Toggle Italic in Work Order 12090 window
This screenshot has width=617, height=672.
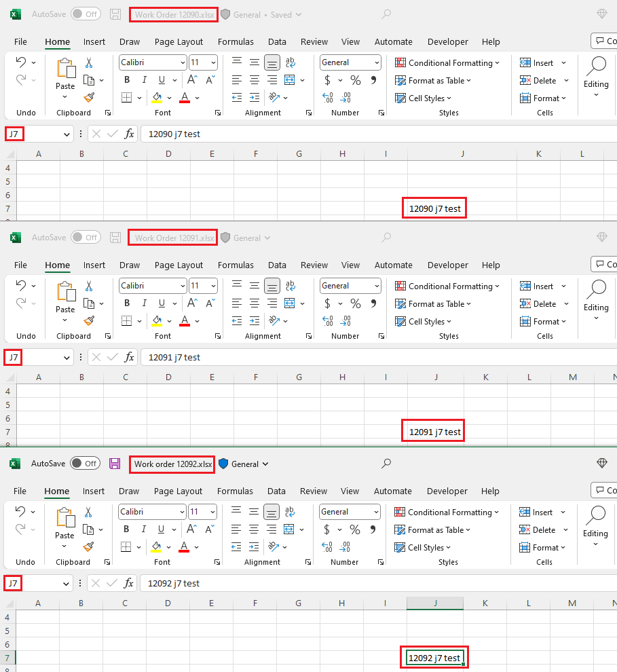pos(145,79)
